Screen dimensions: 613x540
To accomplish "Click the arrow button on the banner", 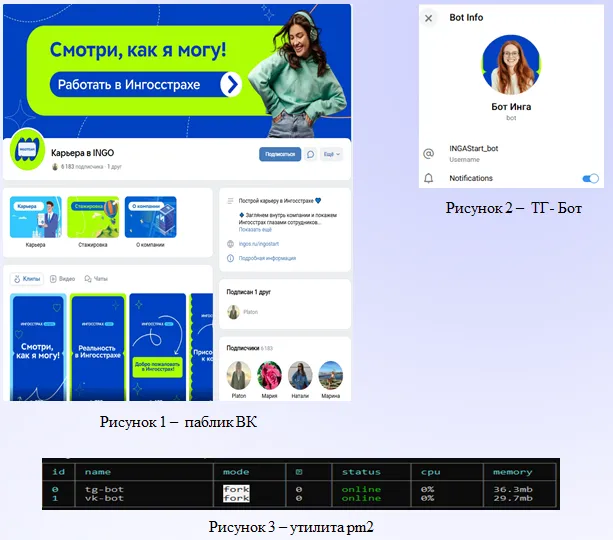I will (x=231, y=84).
